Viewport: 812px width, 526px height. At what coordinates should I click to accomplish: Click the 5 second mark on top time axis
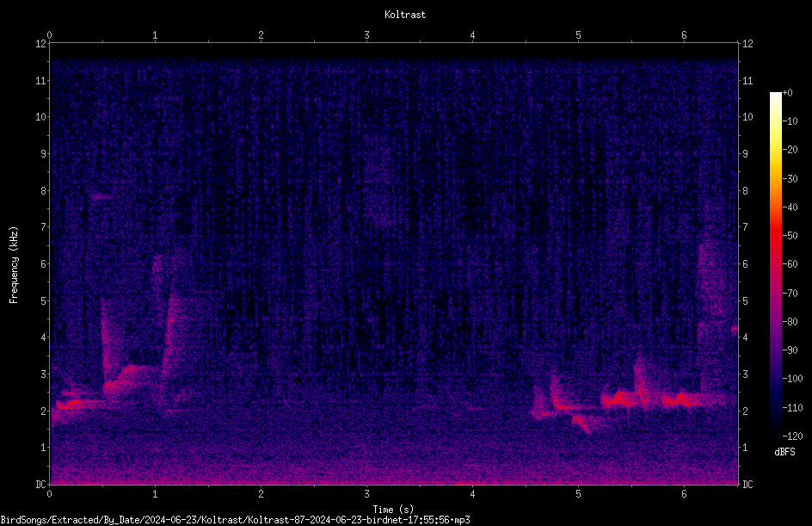[x=578, y=35]
